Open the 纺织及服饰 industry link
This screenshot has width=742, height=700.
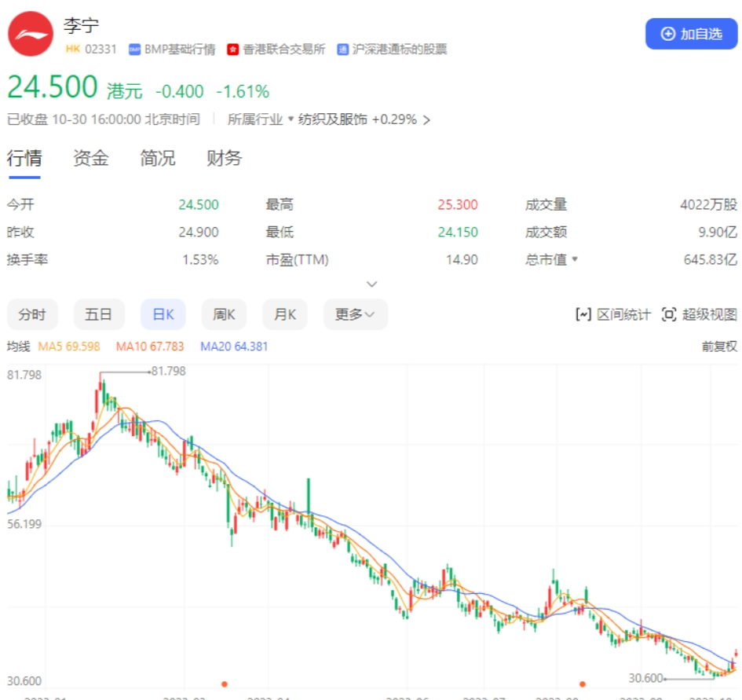(x=333, y=119)
